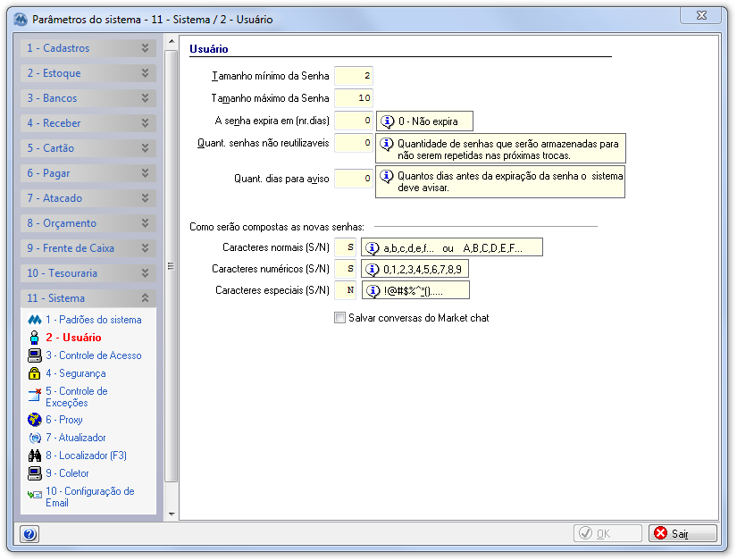The height and width of the screenshot is (560, 737).
Task: Click the sidebar scroll down arrow
Action: coord(172,514)
